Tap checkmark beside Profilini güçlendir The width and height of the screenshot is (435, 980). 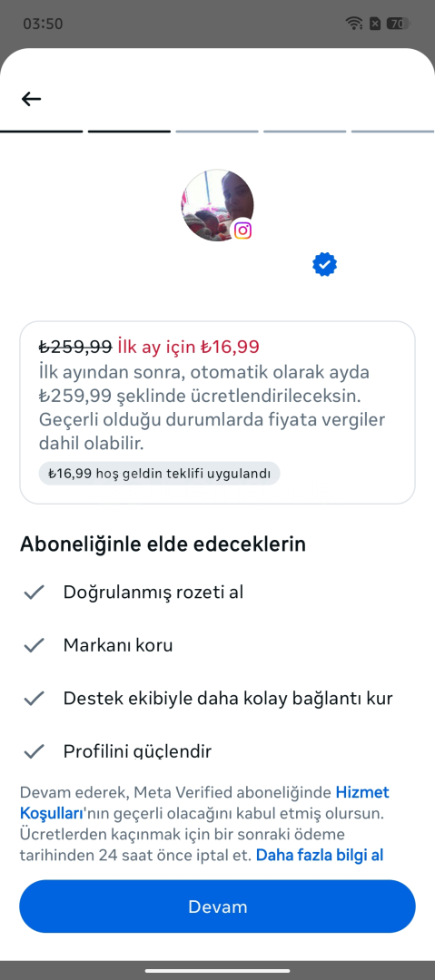point(34,750)
